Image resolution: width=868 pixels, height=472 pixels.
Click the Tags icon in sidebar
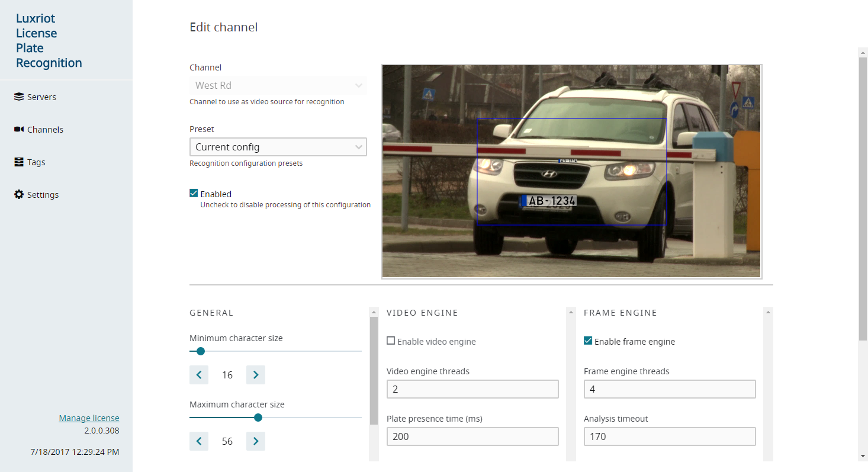pos(19,162)
